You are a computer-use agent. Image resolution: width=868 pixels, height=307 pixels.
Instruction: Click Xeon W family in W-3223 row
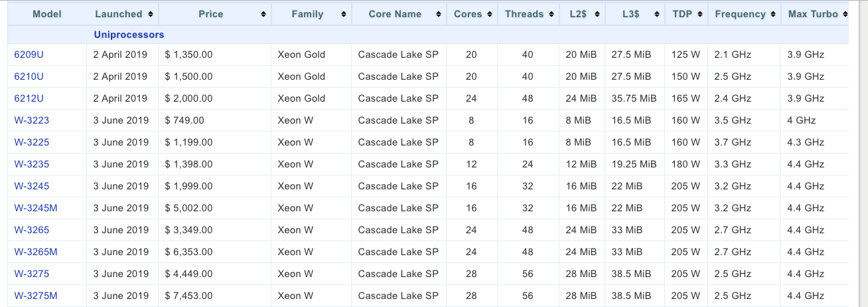[295, 120]
